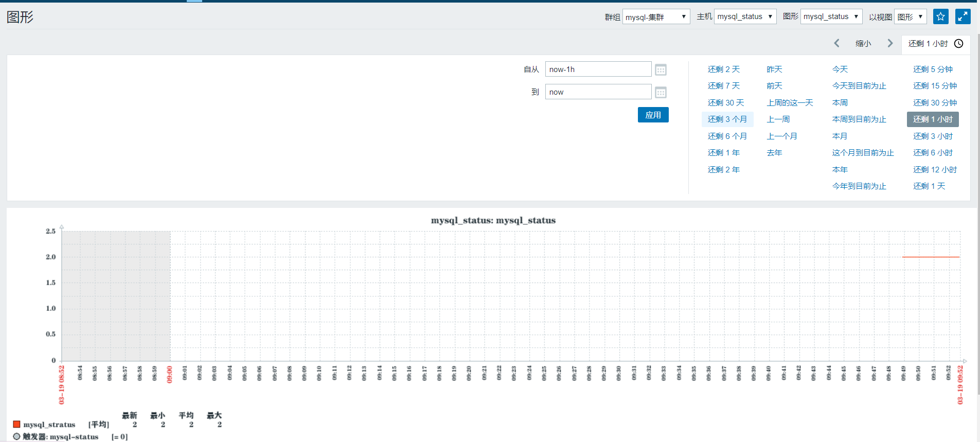Click the 09:00 red time axis label
Screen dimensions: 980x442
170,375
